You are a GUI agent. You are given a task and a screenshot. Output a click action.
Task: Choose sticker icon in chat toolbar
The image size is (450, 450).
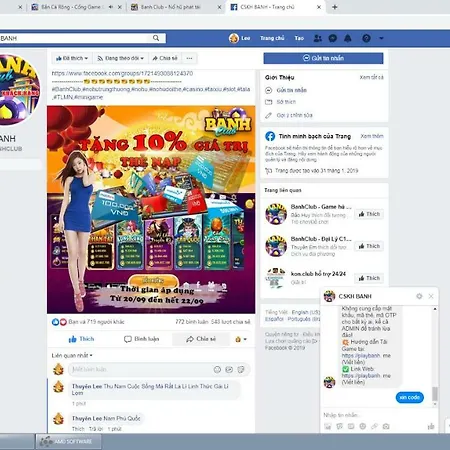tap(340, 426)
